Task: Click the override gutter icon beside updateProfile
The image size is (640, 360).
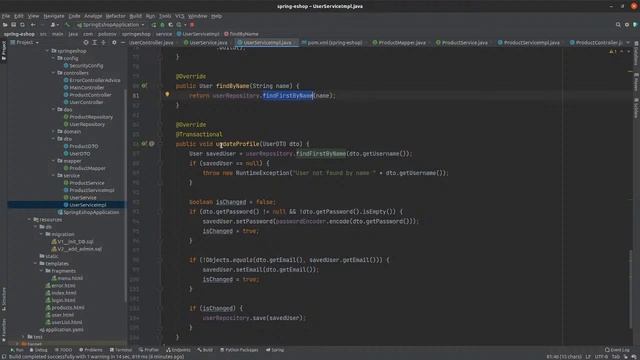Action: pyautogui.click(x=144, y=144)
